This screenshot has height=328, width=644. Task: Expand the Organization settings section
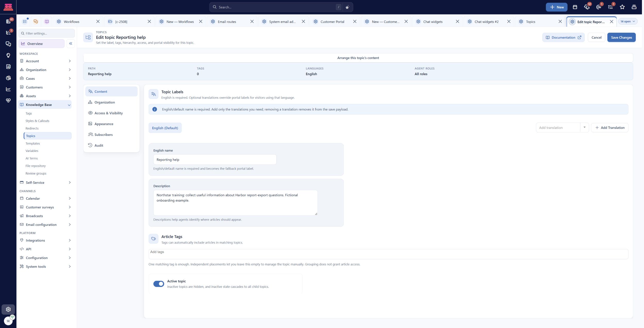[45, 70]
